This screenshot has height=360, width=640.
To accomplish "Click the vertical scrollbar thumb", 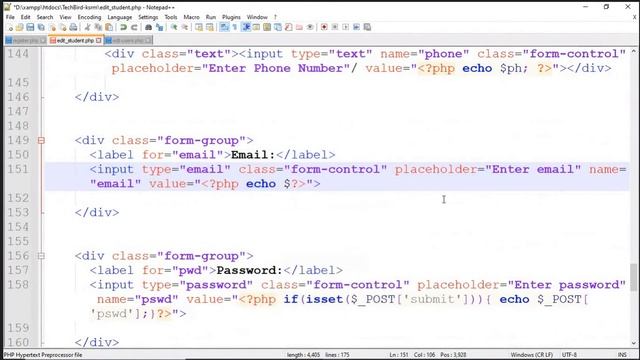I will pyautogui.click(x=634, y=277).
